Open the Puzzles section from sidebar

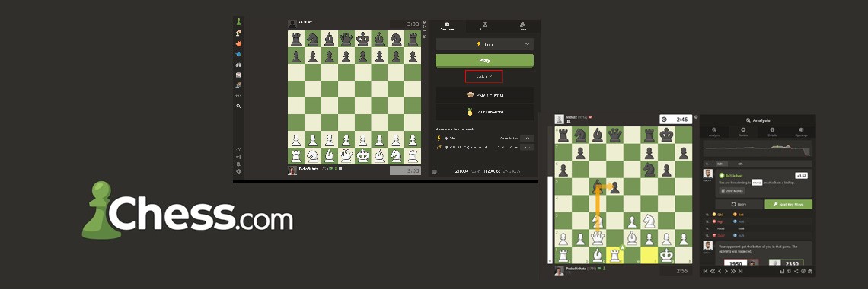pos(238,43)
